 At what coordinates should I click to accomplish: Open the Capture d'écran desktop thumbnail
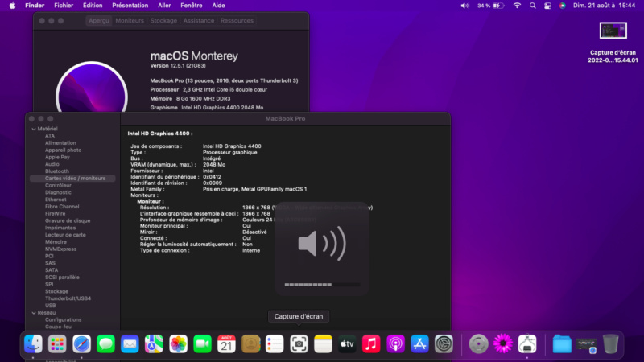pyautogui.click(x=613, y=31)
